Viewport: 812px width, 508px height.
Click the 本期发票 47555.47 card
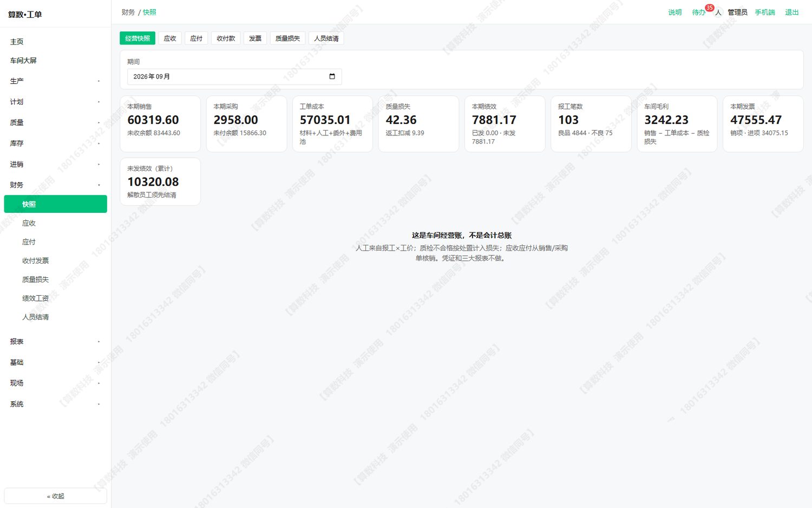(763, 124)
